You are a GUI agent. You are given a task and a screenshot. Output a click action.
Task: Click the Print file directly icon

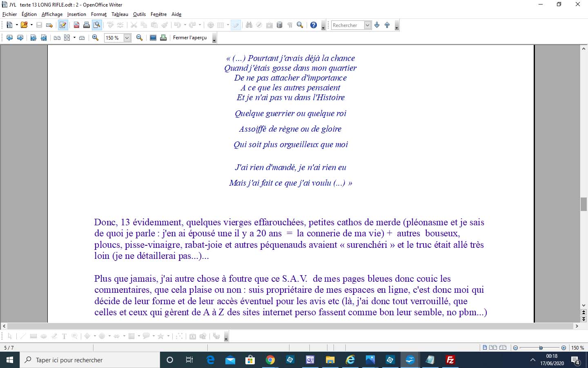pos(87,25)
